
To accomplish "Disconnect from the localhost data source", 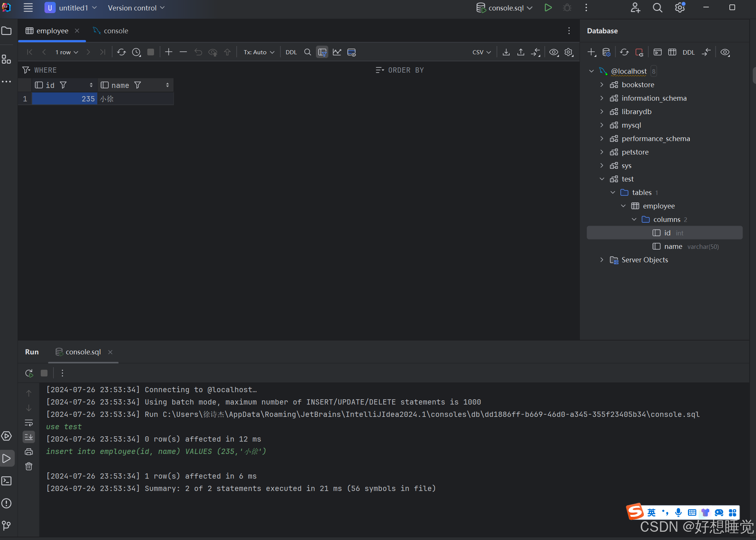I will tap(639, 52).
